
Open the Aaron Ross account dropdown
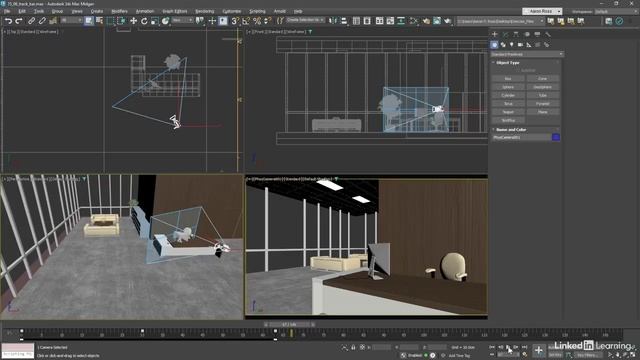[542, 11]
